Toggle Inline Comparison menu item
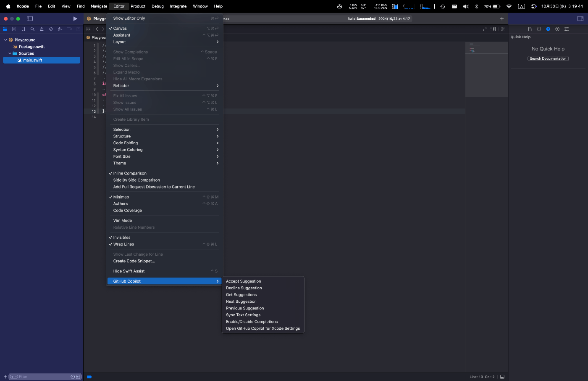Image resolution: width=588 pixels, height=381 pixels. coord(164,173)
